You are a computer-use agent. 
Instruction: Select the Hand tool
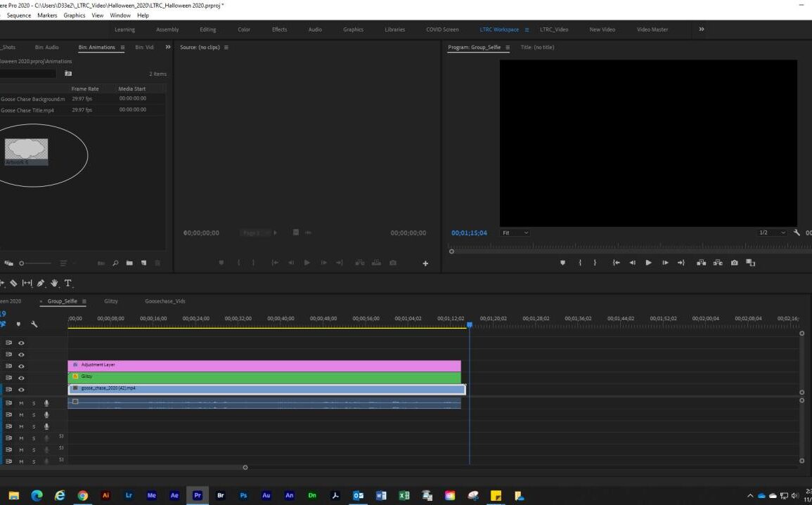point(54,283)
